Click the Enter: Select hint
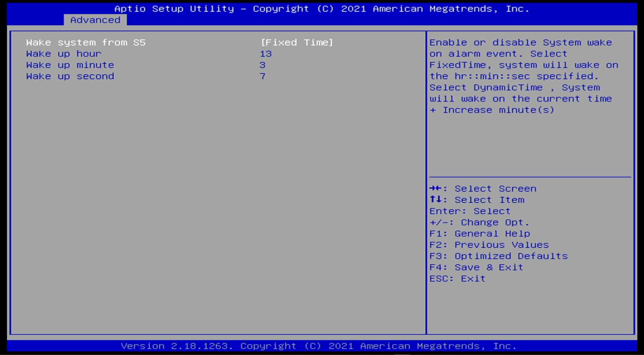 (x=470, y=211)
